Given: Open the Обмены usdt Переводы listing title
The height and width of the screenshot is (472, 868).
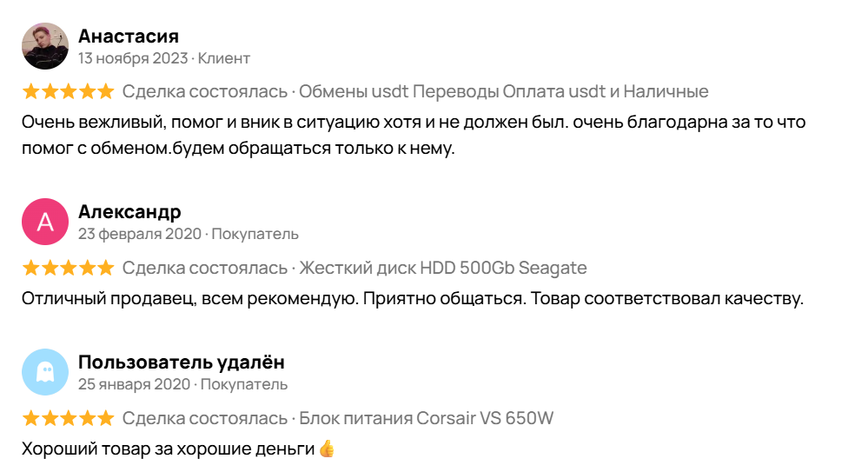Looking at the screenshot, I should click(x=504, y=91).
